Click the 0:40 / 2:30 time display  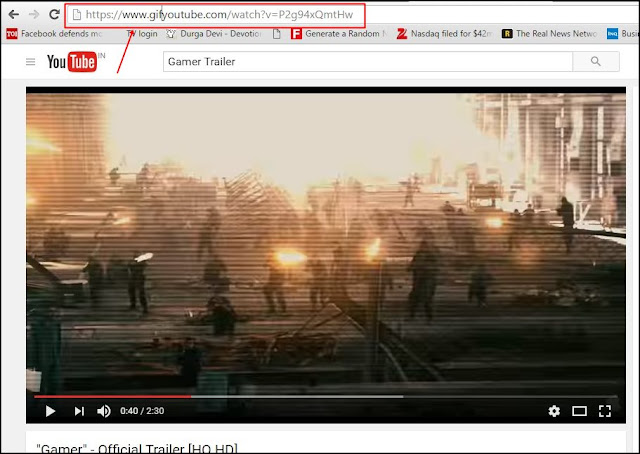point(142,411)
